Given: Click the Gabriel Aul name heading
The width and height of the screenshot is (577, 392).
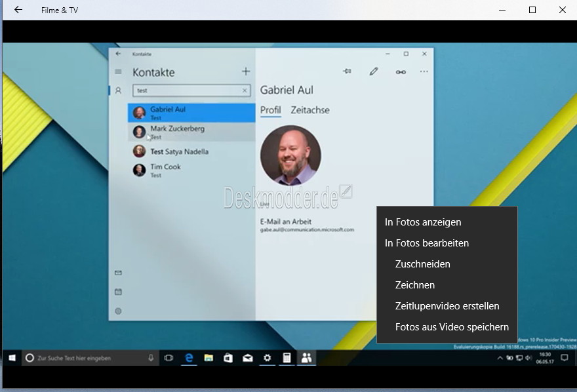Looking at the screenshot, I should pos(287,90).
